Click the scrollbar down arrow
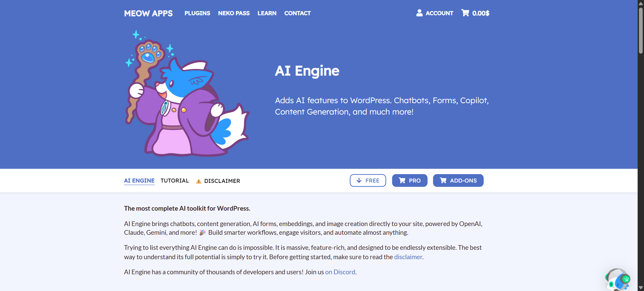The width and height of the screenshot is (644, 291). tap(640, 287)
